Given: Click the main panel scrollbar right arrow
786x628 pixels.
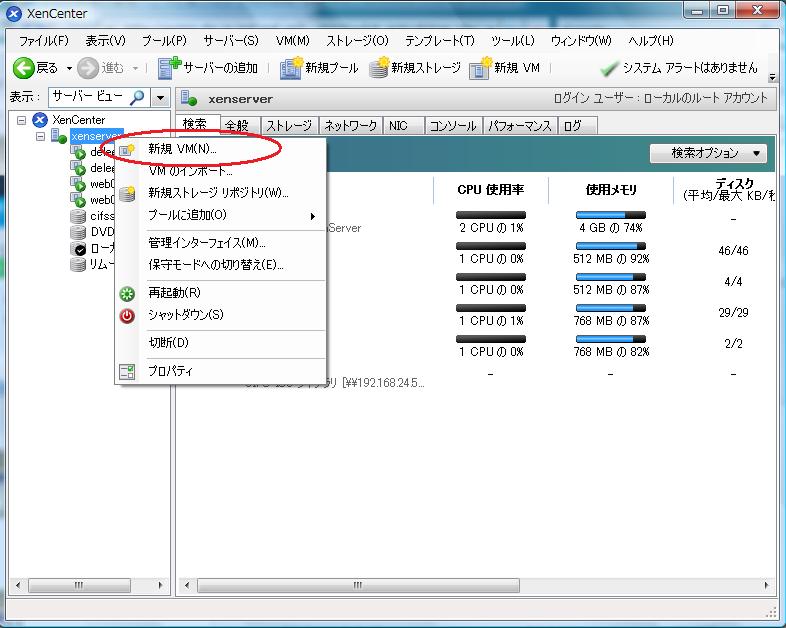Looking at the screenshot, I should (x=766, y=585).
